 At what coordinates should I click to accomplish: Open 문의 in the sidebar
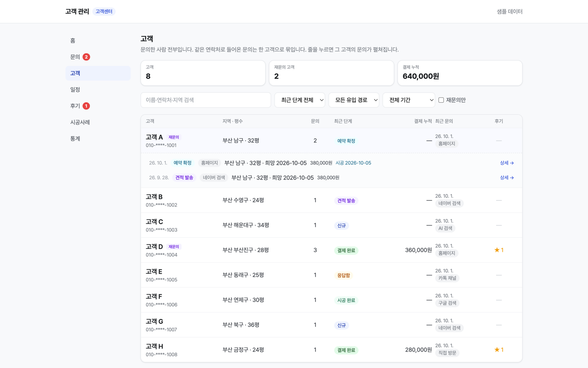pyautogui.click(x=98, y=57)
